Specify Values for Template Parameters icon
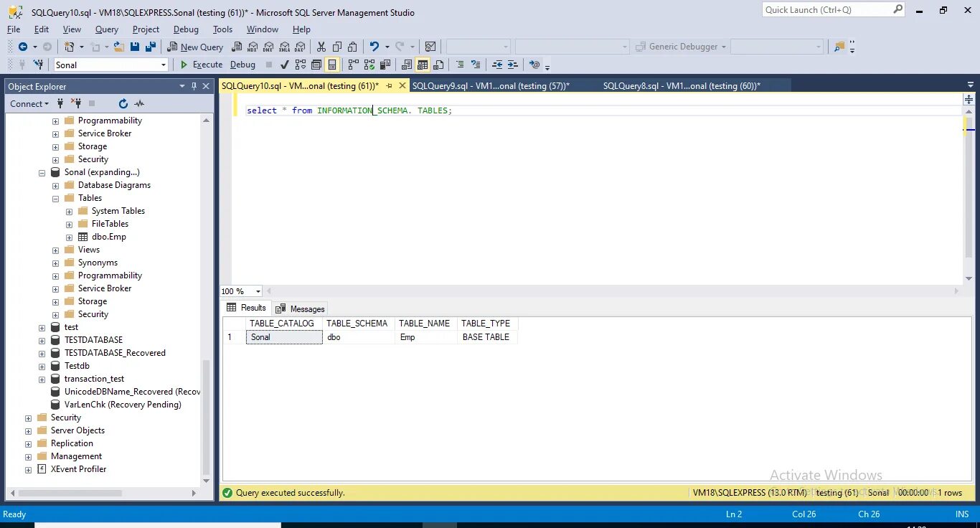 [534, 65]
